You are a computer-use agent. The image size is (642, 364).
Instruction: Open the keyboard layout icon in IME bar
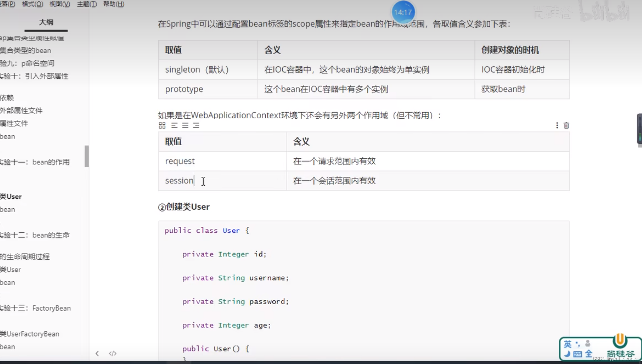coord(578,354)
